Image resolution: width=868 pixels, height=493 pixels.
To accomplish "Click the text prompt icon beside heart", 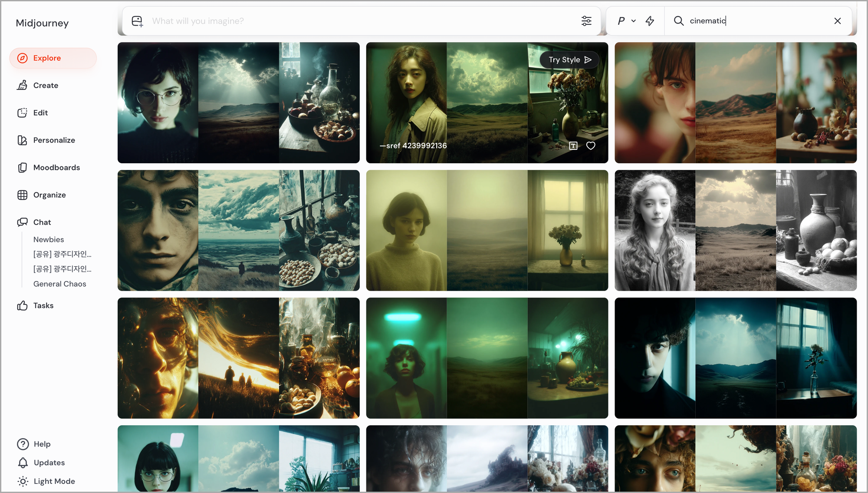I will click(573, 146).
